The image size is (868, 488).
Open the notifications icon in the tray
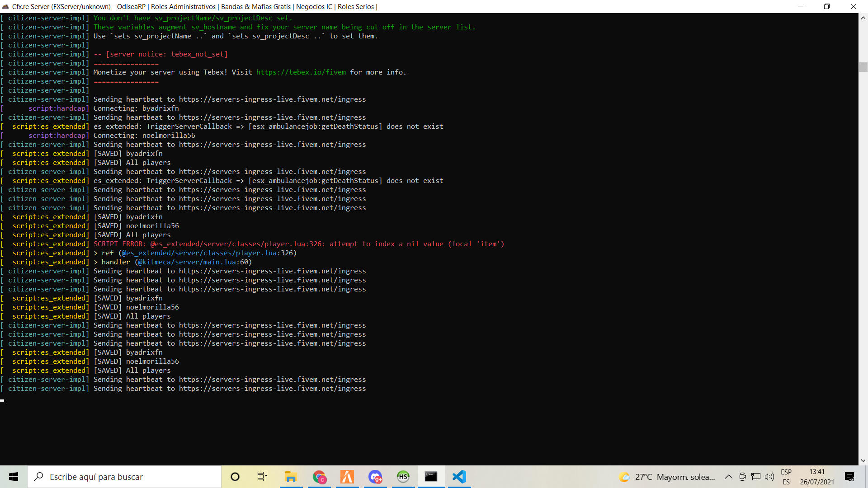tap(849, 477)
